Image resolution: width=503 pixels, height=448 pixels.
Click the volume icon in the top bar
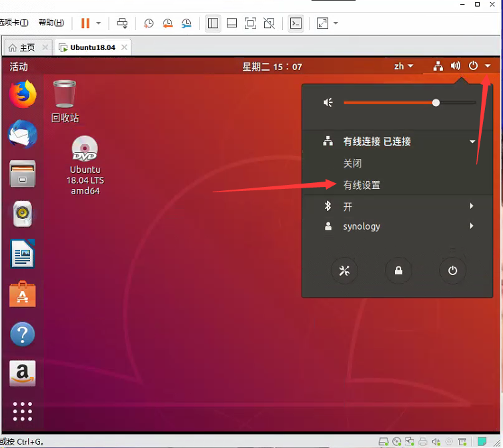pyautogui.click(x=456, y=66)
